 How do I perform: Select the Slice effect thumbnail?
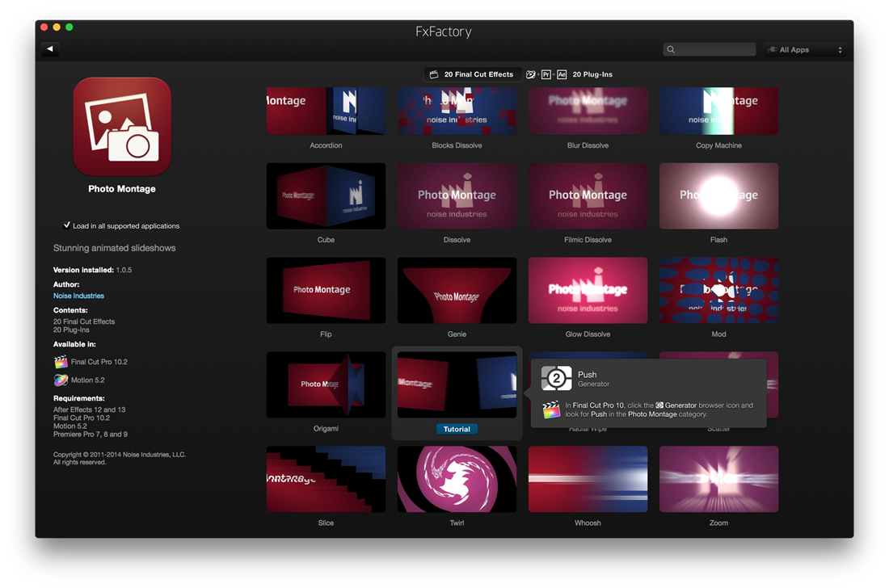pyautogui.click(x=326, y=479)
